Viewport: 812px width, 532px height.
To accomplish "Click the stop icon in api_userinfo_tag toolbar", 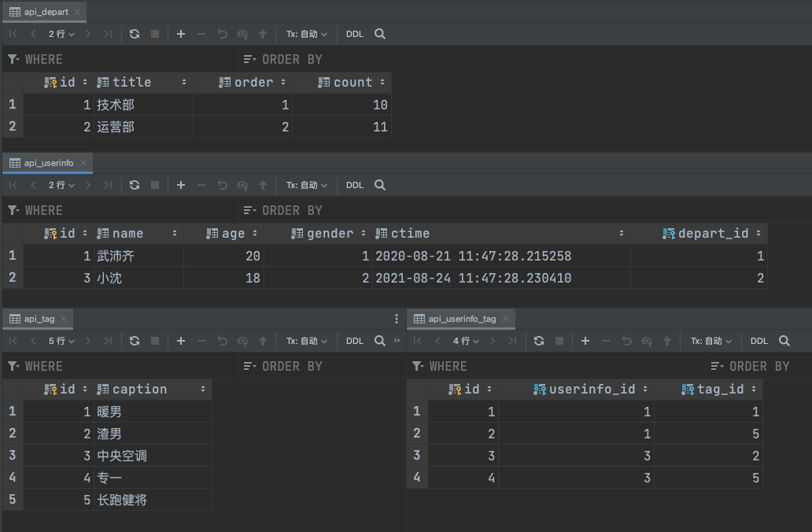I will [x=559, y=341].
